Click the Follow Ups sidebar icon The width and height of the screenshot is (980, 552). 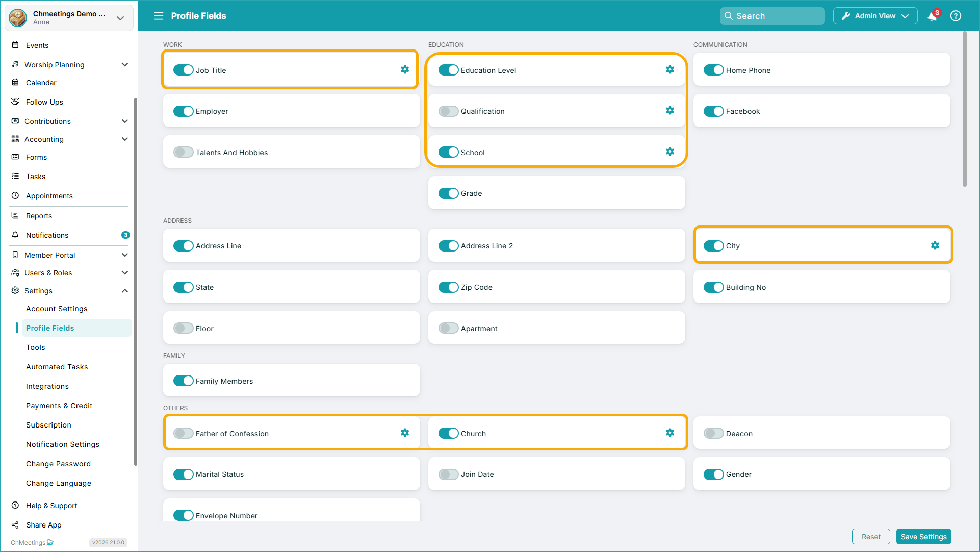click(x=15, y=102)
